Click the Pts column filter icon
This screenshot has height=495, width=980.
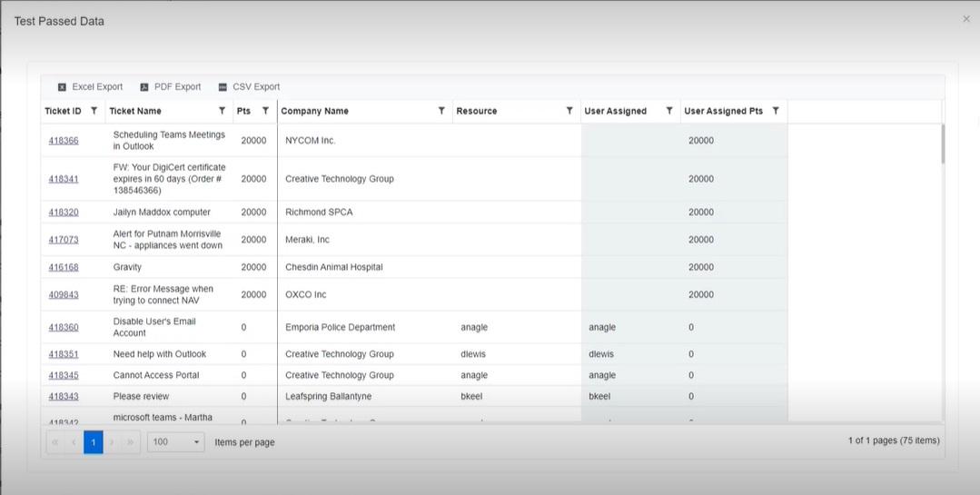(265, 111)
